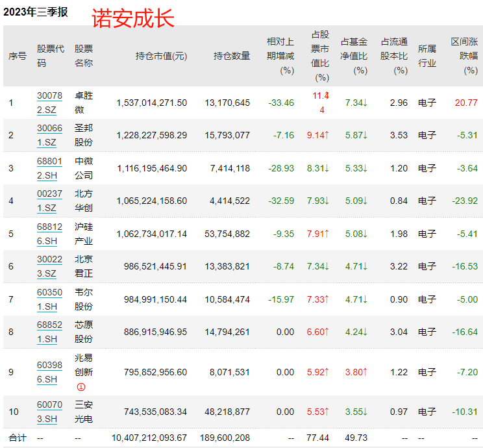
Task: Select stock name 沪硅产业
Action: click(x=84, y=234)
